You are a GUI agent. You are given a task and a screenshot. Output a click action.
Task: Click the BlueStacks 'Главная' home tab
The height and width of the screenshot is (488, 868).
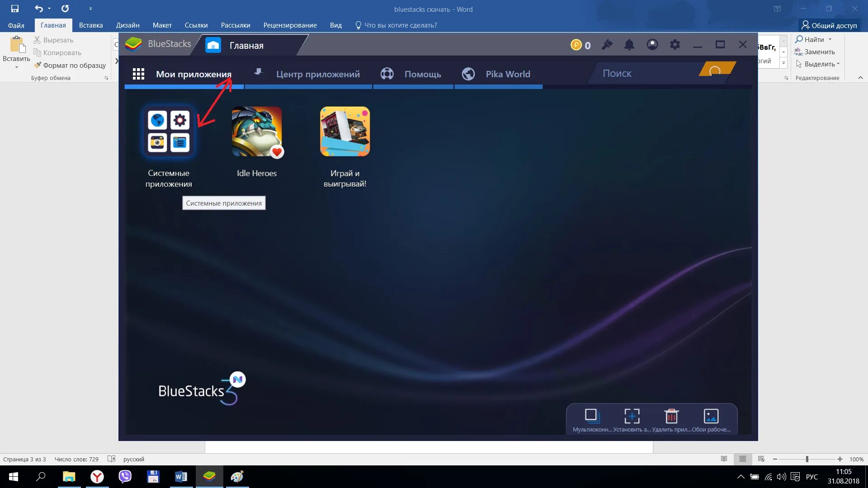pyautogui.click(x=246, y=45)
